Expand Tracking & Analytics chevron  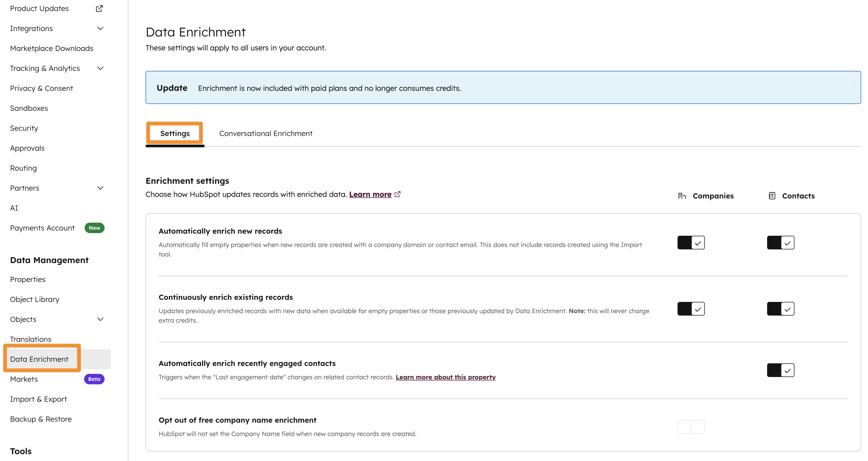[x=100, y=68]
